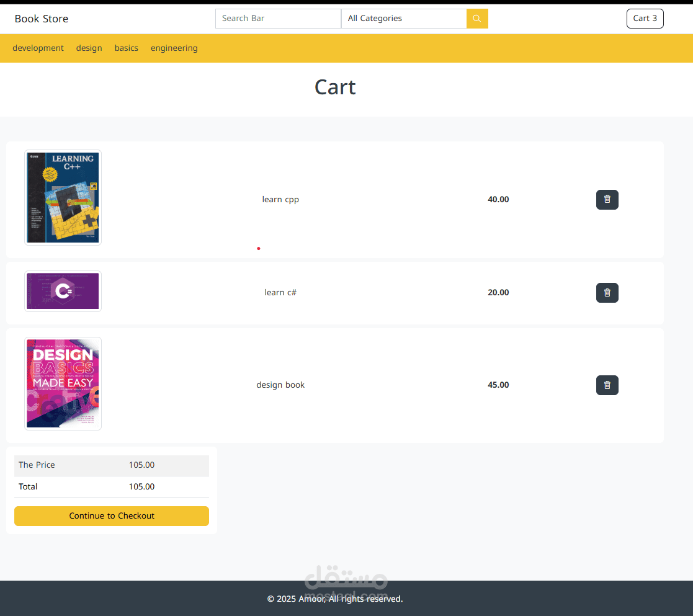
Task: Select the engineering category
Action: point(174,48)
